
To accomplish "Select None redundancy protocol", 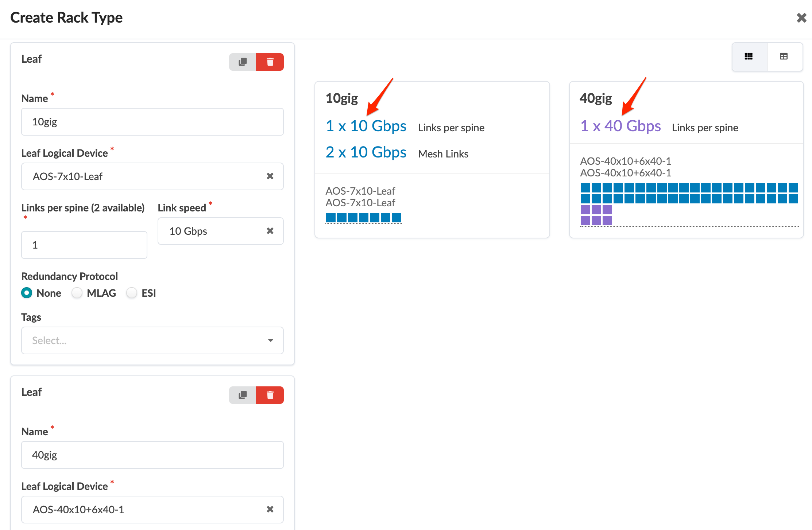I will point(27,293).
